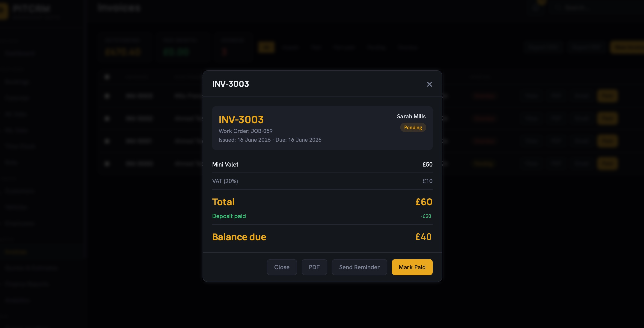644x328 pixels.
Task: Click the VAT (20%) row
Action: coord(322,181)
